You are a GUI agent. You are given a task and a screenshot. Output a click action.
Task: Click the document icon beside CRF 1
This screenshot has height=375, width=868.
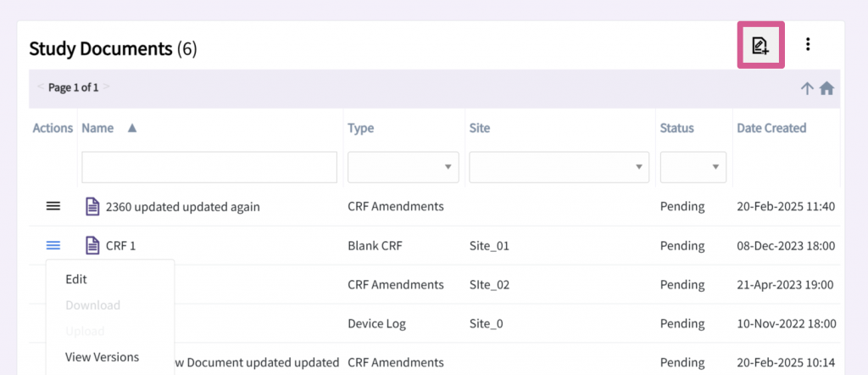[92, 245]
